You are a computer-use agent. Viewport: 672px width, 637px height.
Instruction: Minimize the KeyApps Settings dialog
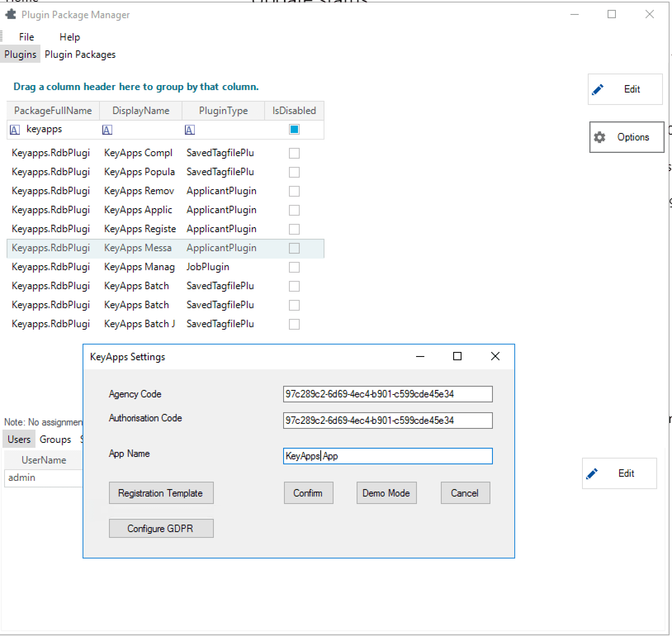tap(420, 356)
